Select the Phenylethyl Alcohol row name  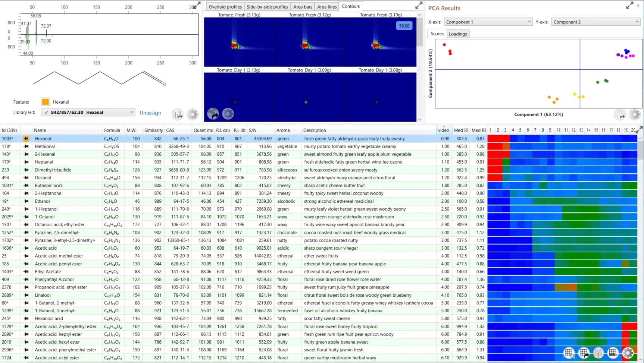(x=54, y=280)
